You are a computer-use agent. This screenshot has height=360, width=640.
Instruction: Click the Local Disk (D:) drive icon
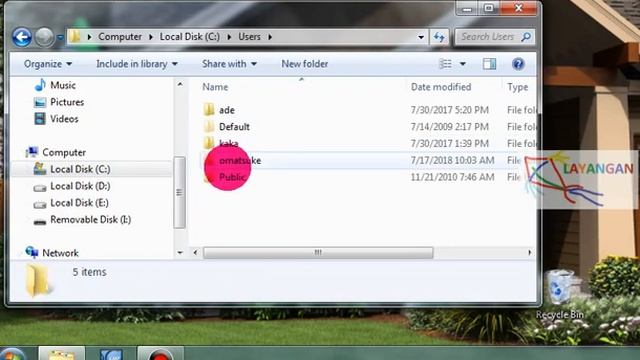pyautogui.click(x=40, y=188)
